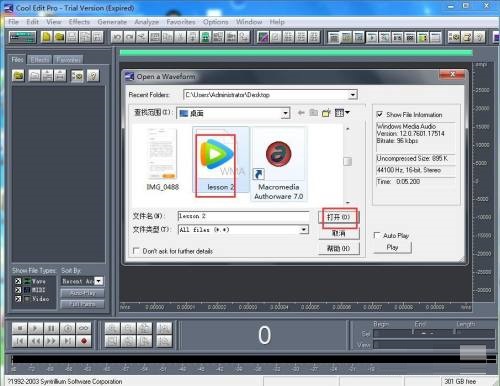Click the 打开(O) Open button
This screenshot has height=386, width=500.
339,217
